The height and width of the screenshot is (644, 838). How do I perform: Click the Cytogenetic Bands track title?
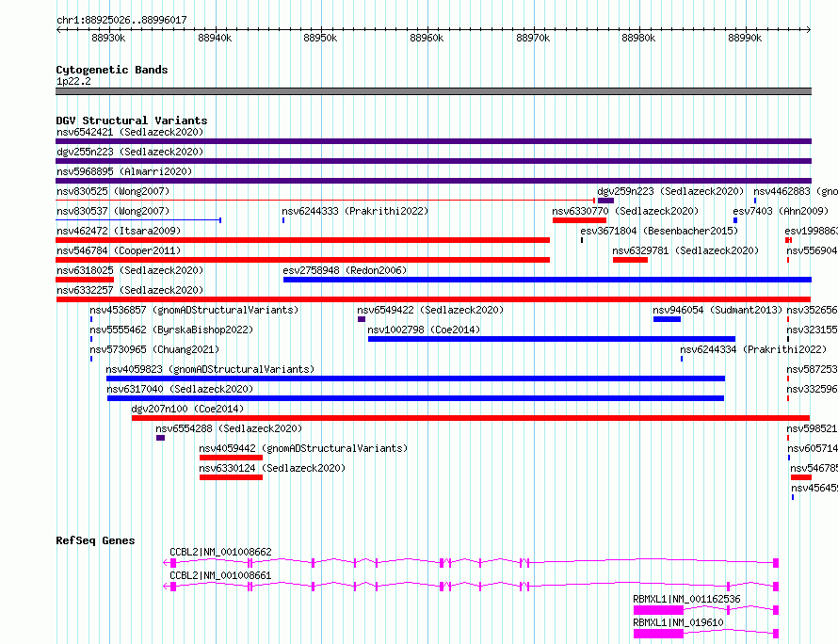(112, 70)
